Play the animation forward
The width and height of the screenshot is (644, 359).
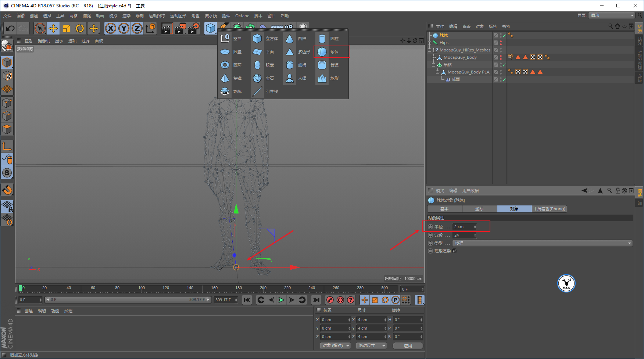click(x=281, y=300)
